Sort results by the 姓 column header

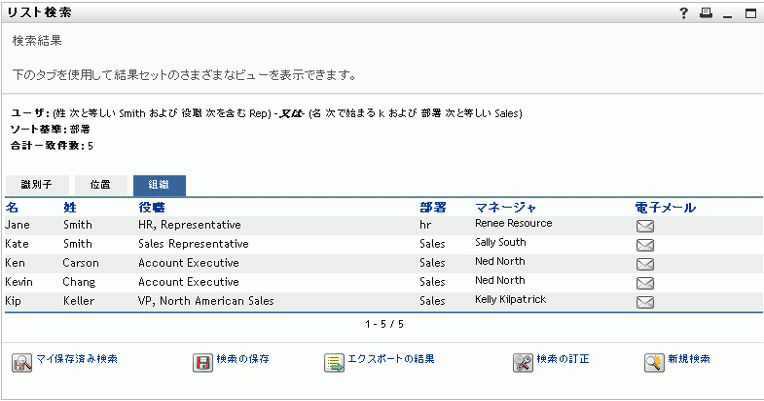pyautogui.click(x=70, y=207)
